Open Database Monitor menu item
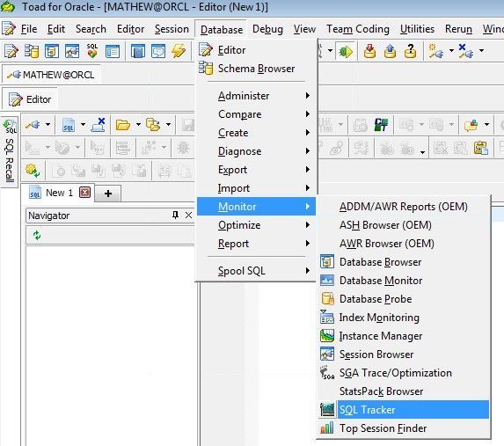The image size is (504, 446). [x=405, y=281]
